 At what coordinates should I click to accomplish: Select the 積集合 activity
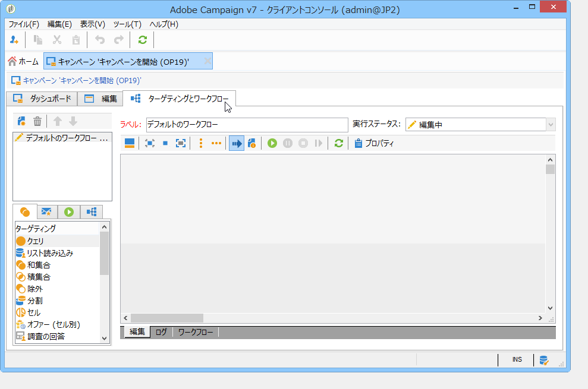click(57, 277)
